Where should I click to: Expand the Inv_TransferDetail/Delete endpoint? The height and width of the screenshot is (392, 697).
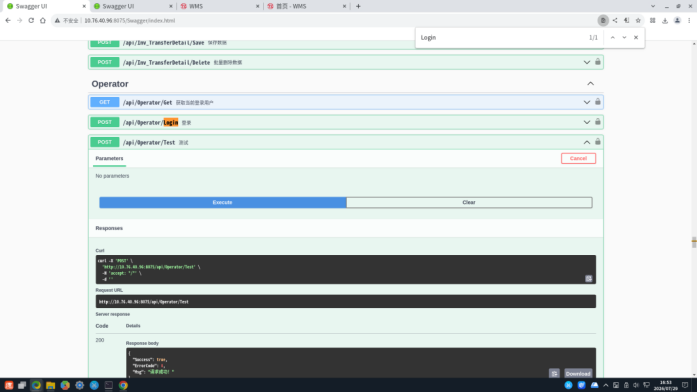coord(587,62)
